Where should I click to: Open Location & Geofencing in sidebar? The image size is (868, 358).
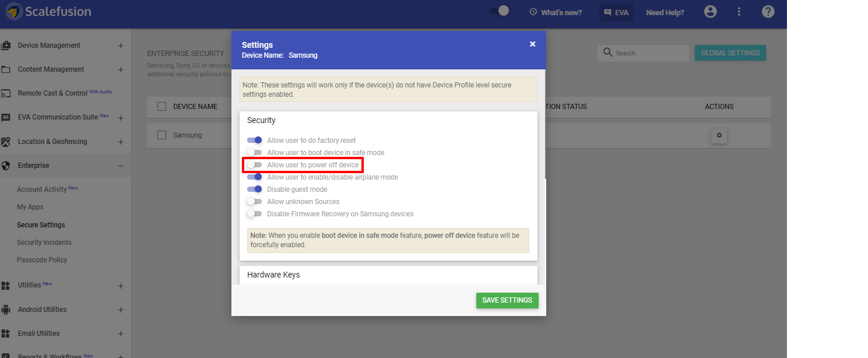pos(52,142)
